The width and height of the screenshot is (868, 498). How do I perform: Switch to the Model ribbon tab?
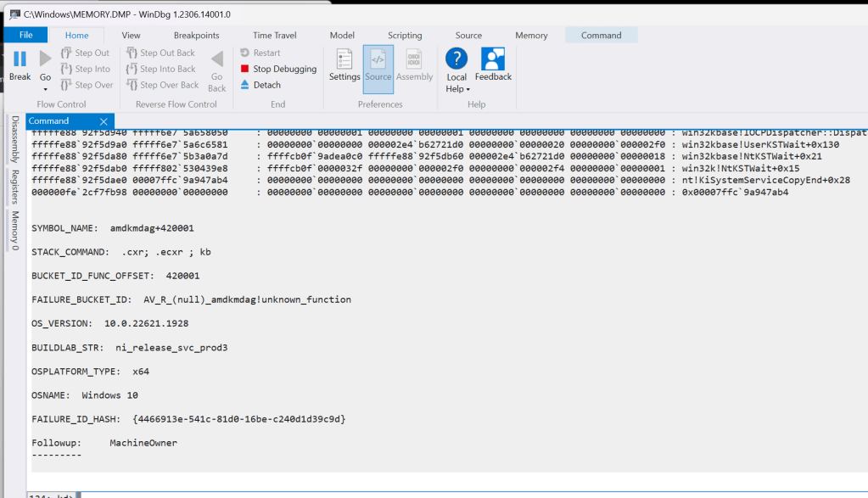[x=342, y=35]
